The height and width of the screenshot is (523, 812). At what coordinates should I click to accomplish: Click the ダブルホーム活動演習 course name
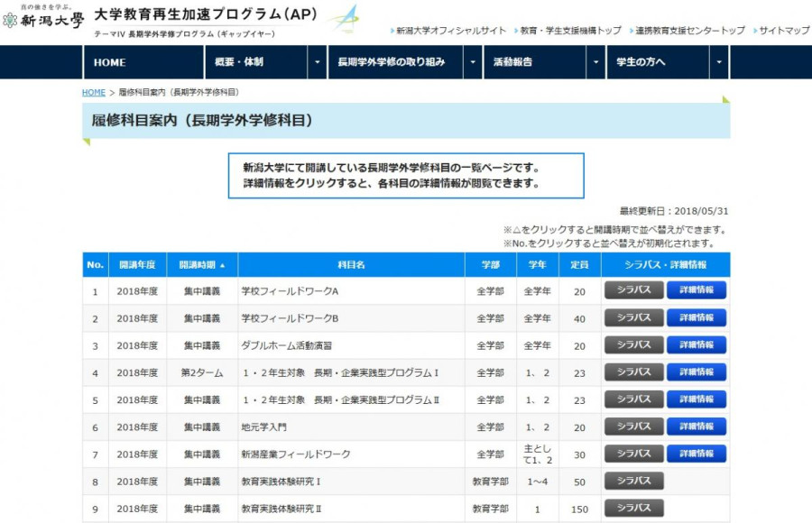coord(286,346)
